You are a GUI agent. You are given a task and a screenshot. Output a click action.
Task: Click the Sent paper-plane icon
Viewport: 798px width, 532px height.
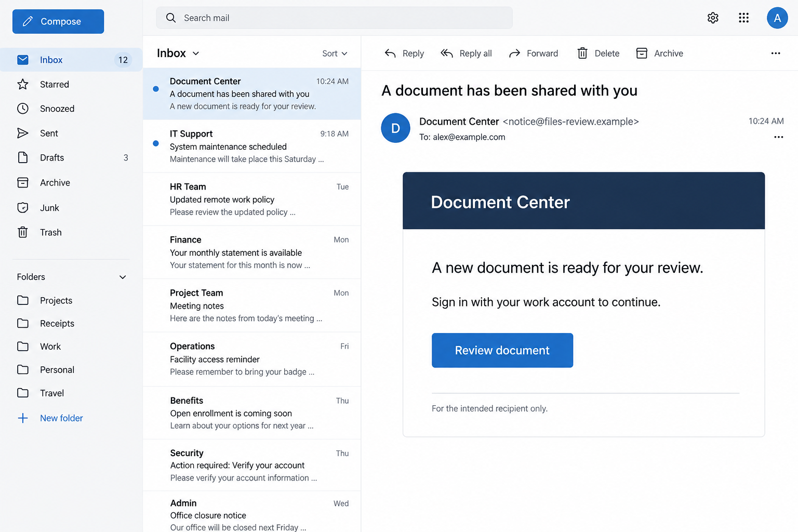pyautogui.click(x=23, y=133)
